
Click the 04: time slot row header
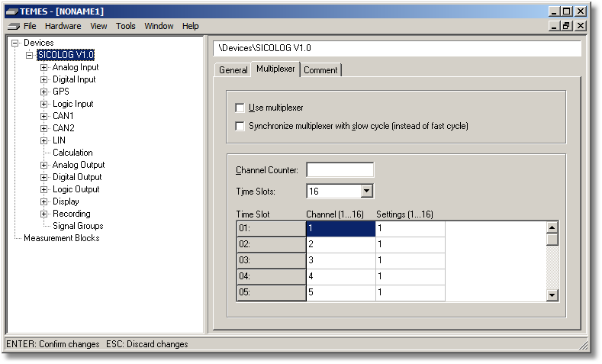(271, 276)
